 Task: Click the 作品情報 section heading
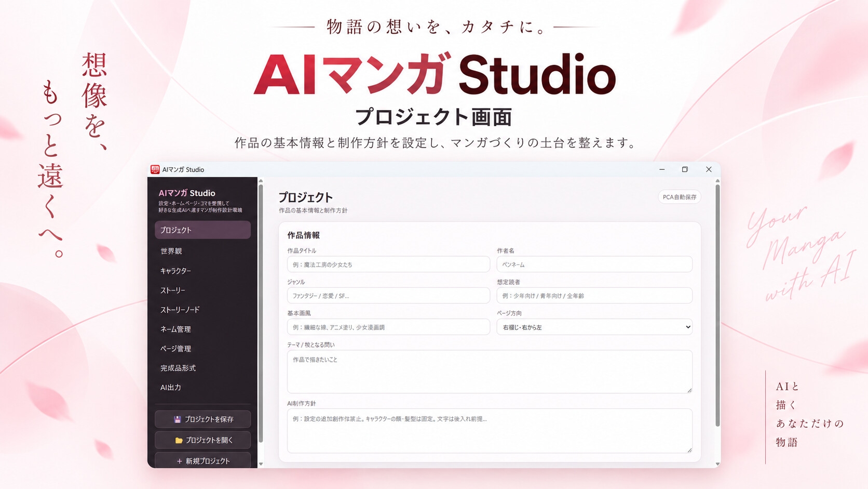(304, 235)
